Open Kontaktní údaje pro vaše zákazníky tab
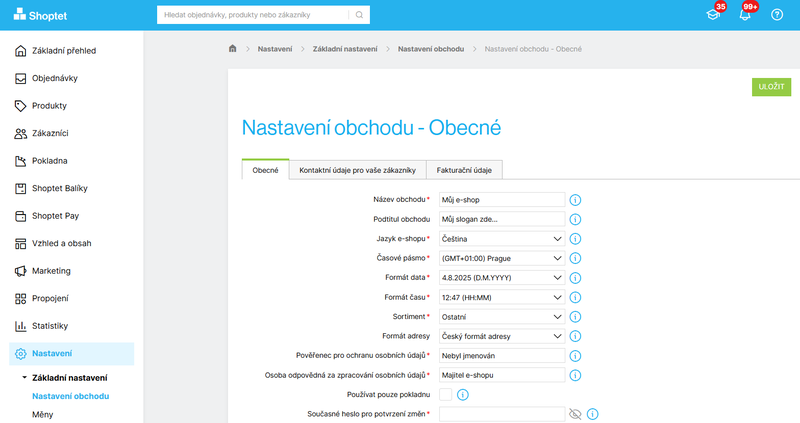The height and width of the screenshot is (423, 800). click(x=357, y=170)
